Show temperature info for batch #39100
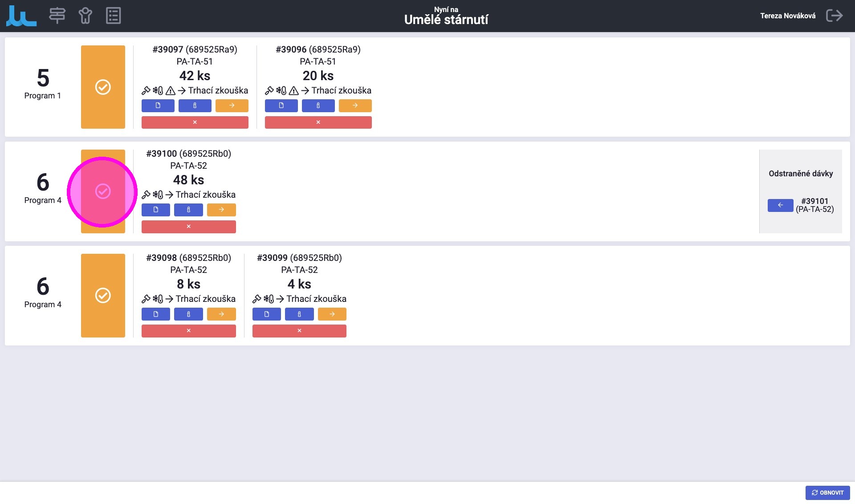The height and width of the screenshot is (504, 855). tap(188, 210)
